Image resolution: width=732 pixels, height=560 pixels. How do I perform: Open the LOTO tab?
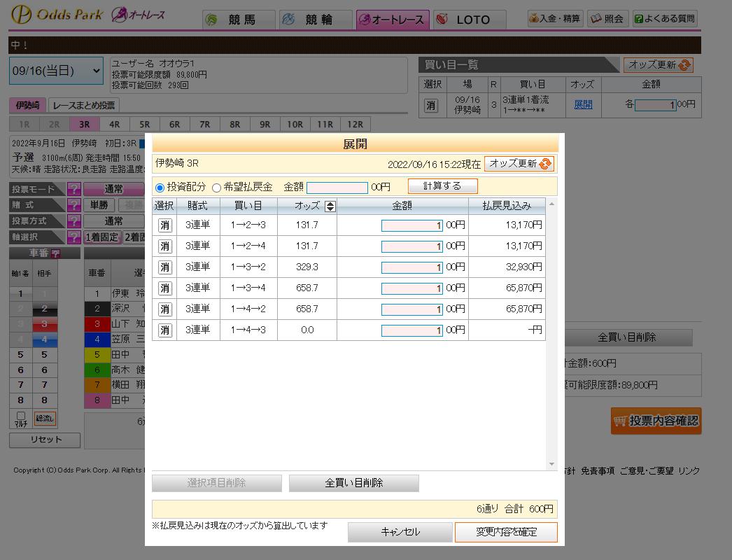click(x=470, y=20)
